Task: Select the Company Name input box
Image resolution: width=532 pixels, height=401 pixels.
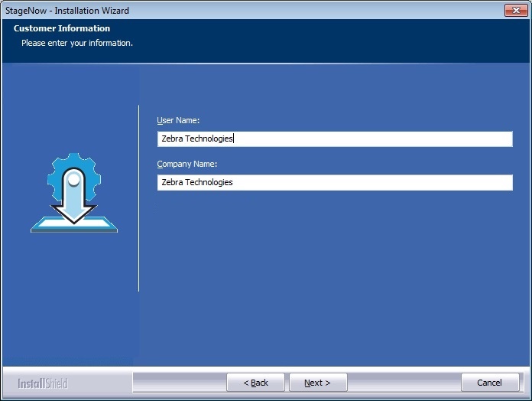Action: [x=335, y=182]
